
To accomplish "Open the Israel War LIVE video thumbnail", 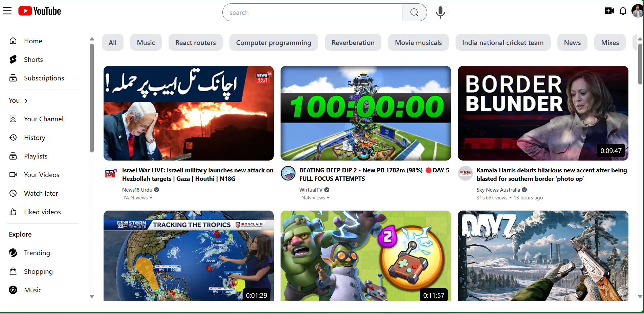I will [x=188, y=113].
